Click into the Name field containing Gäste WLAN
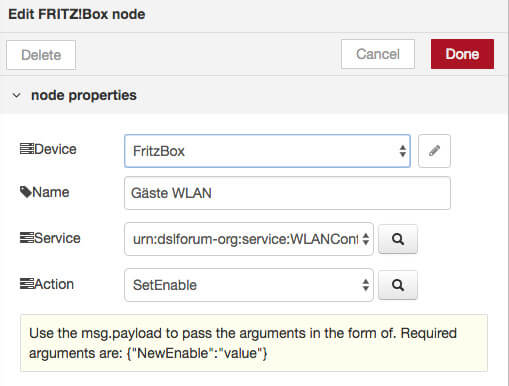Image resolution: width=509 pixels, height=386 pixels. (x=287, y=193)
